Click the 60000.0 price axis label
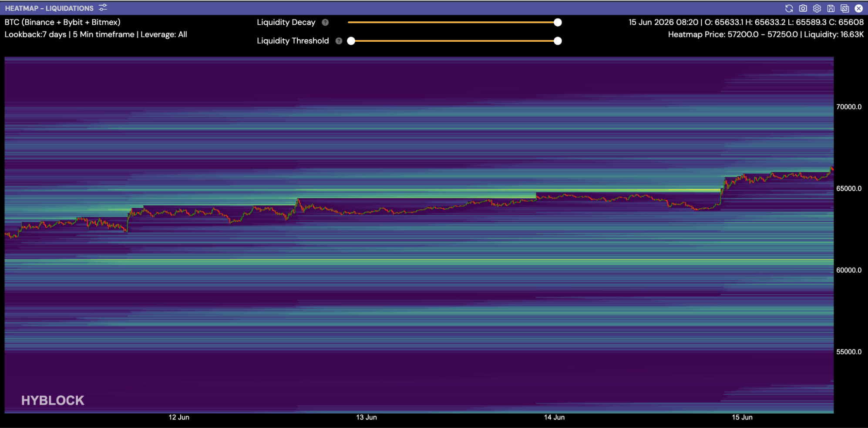The height and width of the screenshot is (428, 868). [848, 270]
